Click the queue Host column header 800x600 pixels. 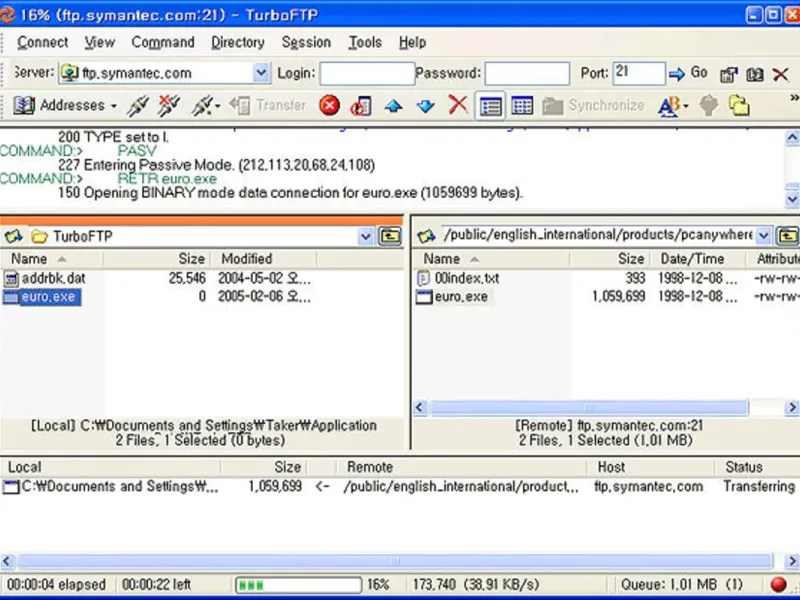click(650, 467)
